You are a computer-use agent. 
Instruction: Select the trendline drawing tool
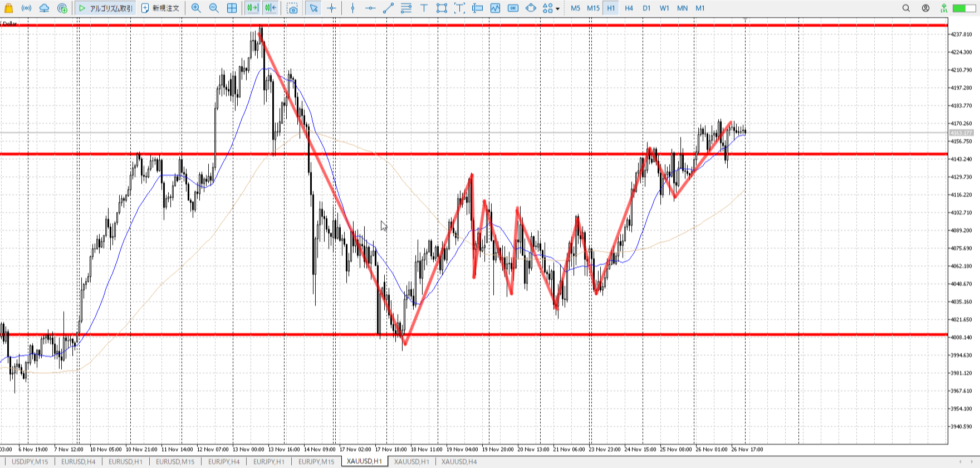tap(388, 8)
